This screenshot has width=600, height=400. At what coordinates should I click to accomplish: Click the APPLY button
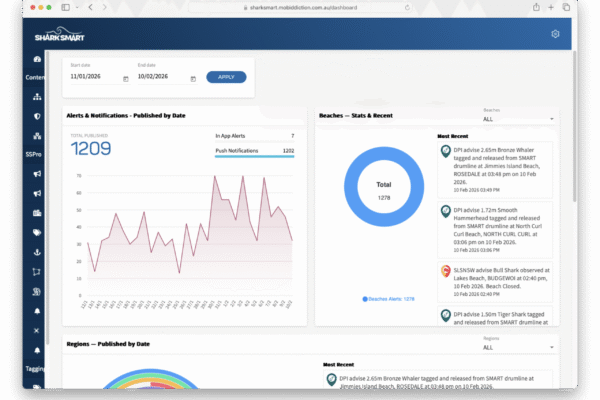(226, 77)
